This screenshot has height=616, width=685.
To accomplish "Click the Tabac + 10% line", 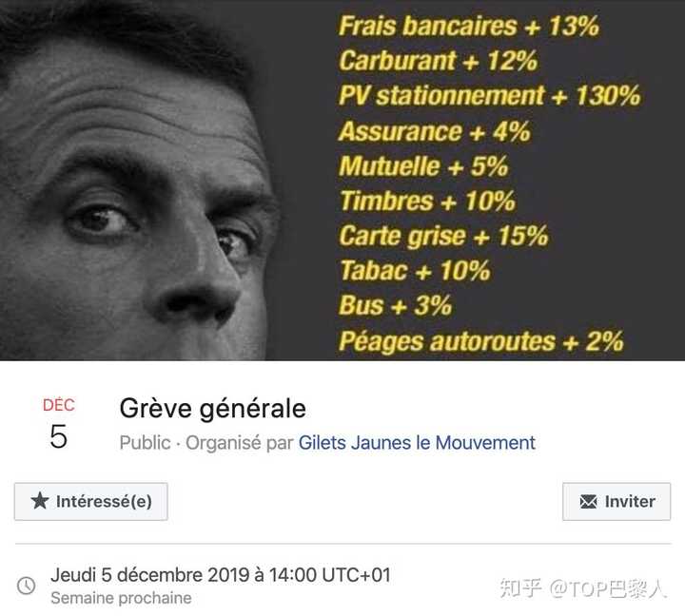I will click(x=415, y=271).
